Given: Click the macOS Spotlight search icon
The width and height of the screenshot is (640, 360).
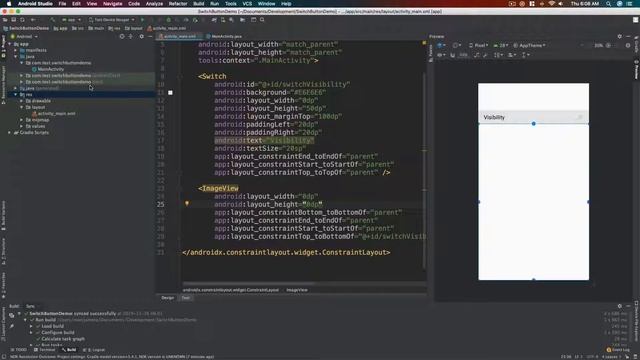Looking at the screenshot, I should click(x=609, y=4).
